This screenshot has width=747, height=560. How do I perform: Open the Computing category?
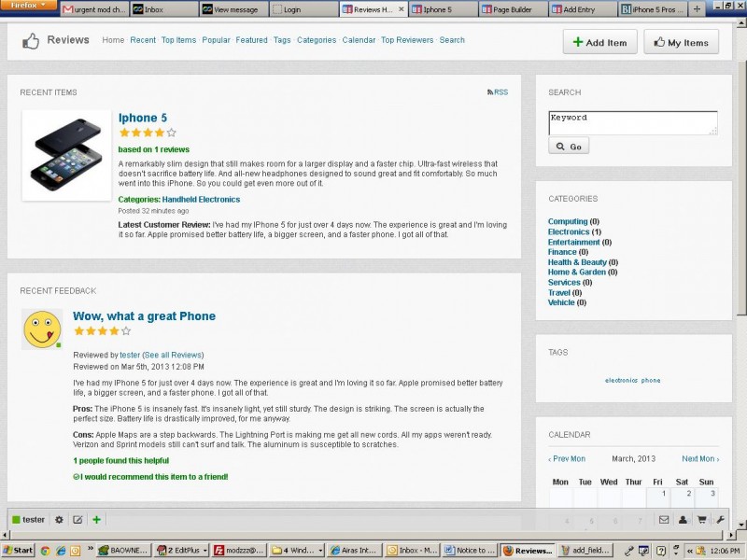point(568,221)
